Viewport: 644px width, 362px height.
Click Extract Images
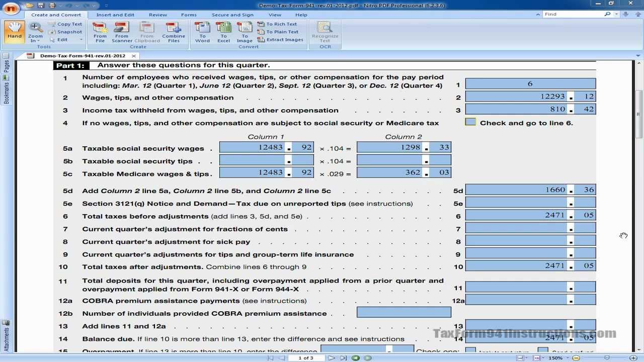[280, 40]
